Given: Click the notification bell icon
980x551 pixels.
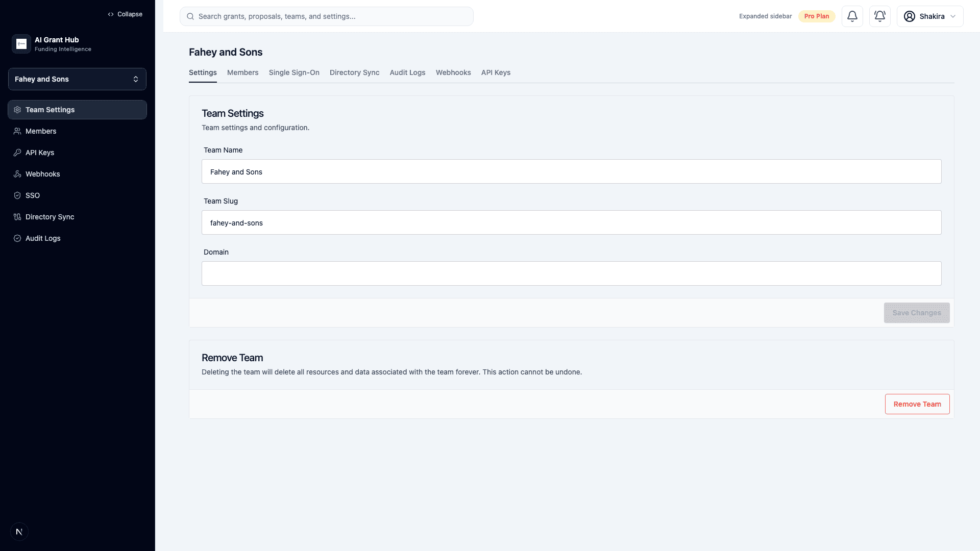Looking at the screenshot, I should coord(852,16).
